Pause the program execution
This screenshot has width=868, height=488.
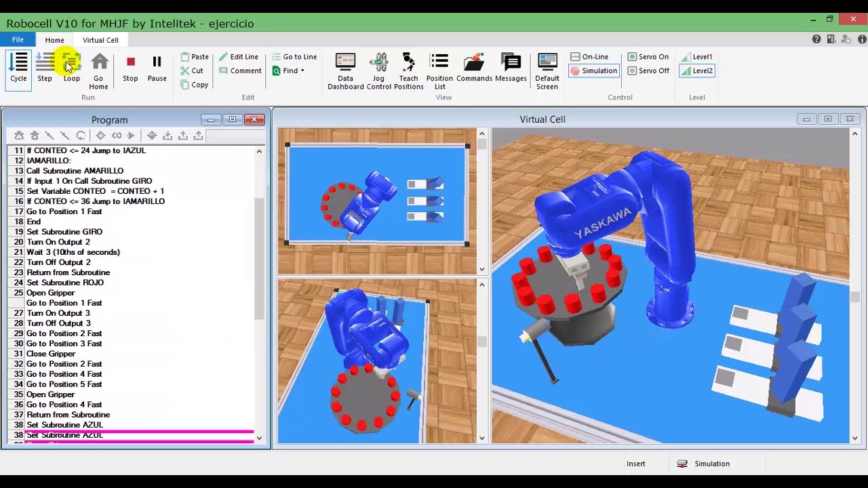157,68
